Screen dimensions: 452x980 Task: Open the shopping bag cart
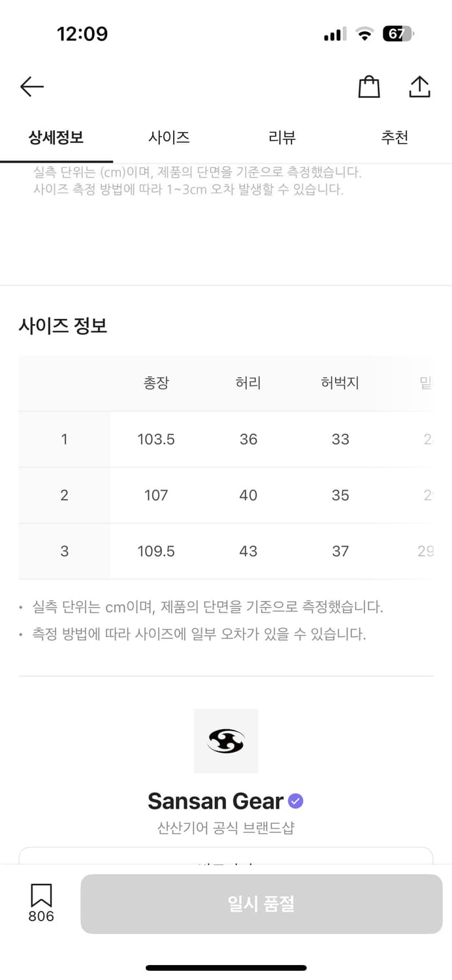[x=369, y=87]
